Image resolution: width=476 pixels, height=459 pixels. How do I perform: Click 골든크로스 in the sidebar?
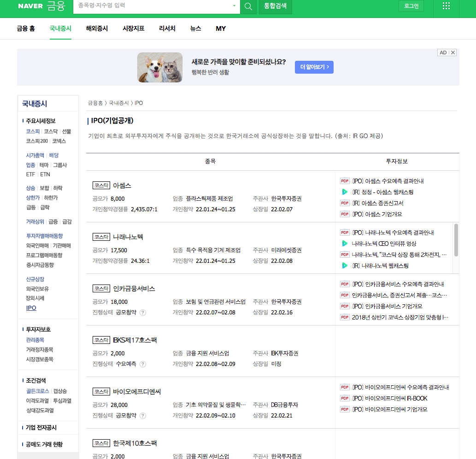pos(37,391)
